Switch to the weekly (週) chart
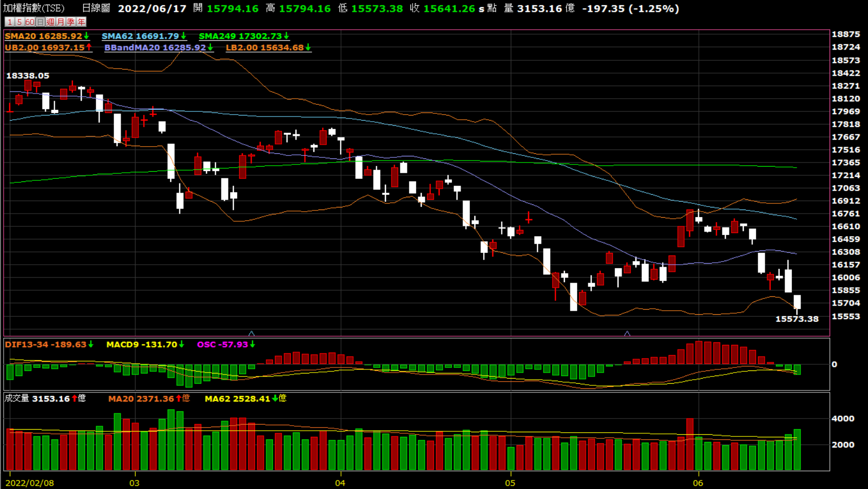Viewport: 868px width, 489px height. [50, 22]
